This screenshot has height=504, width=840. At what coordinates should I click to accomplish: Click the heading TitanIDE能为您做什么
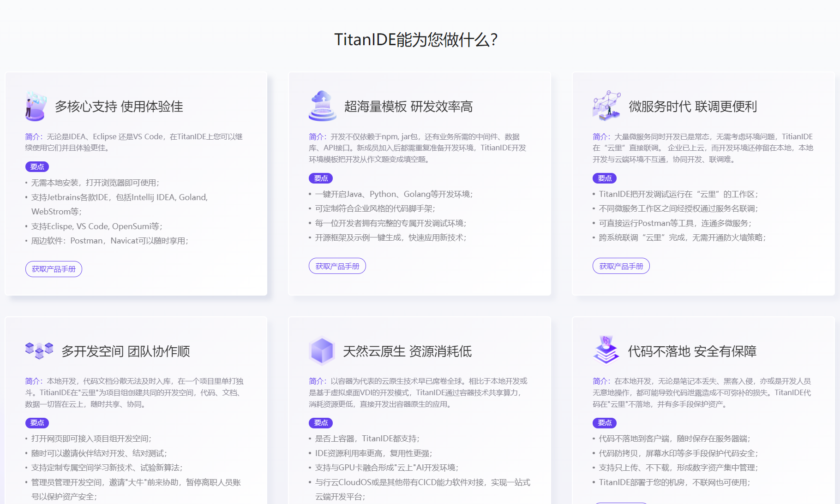point(415,40)
